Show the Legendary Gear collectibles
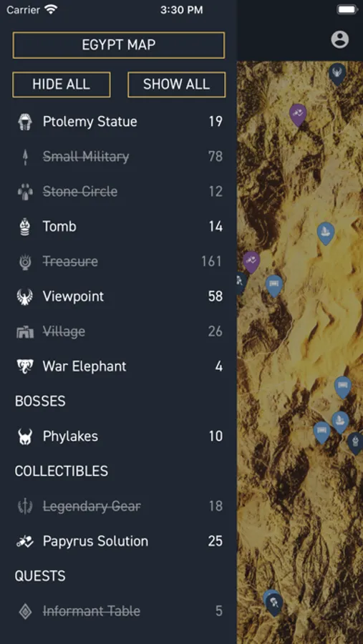 [x=119, y=506]
